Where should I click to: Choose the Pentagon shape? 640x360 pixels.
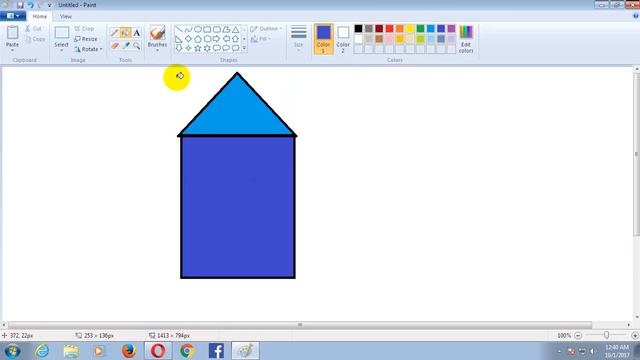198,39
